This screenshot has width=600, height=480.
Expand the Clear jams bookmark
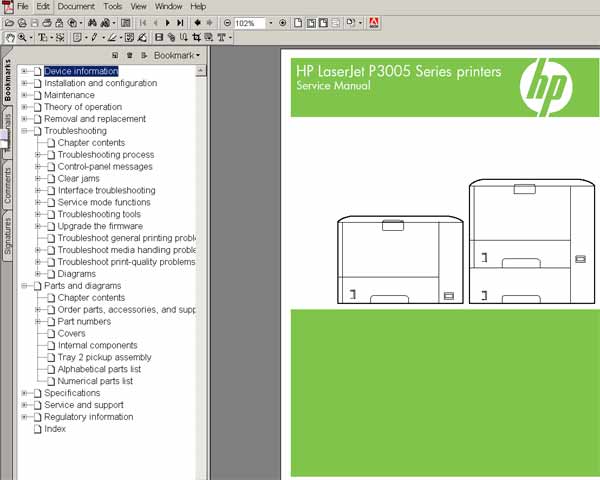pos(38,178)
